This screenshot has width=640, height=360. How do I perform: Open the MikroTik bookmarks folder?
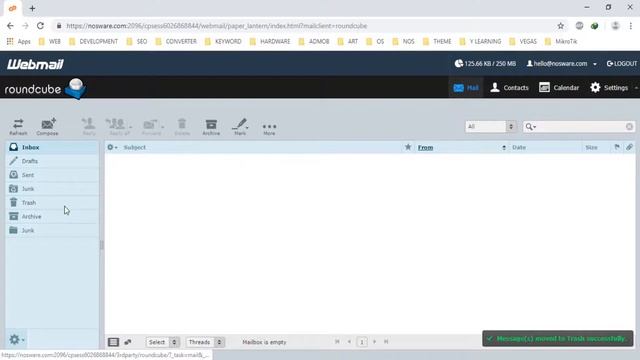561,41
